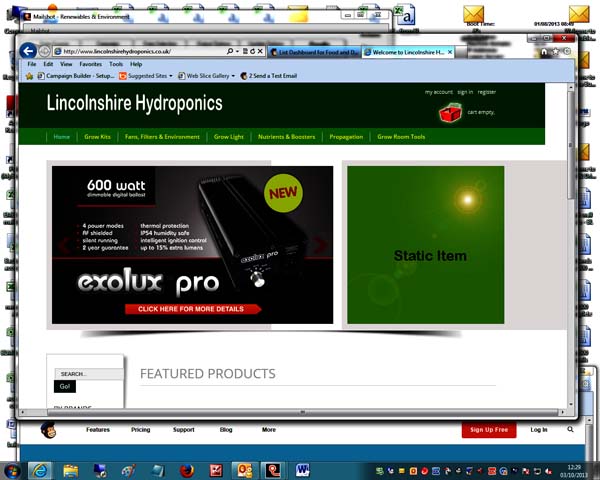Click the green Static Item panel

click(426, 245)
